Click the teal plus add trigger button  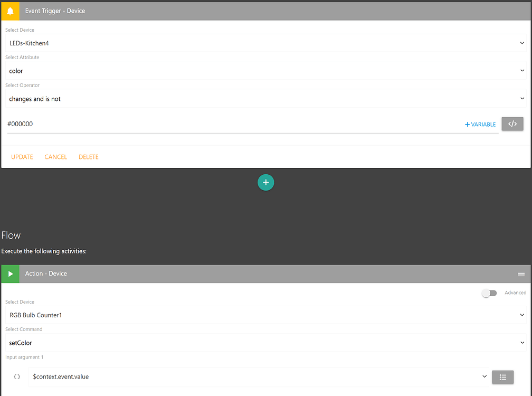[x=266, y=182]
